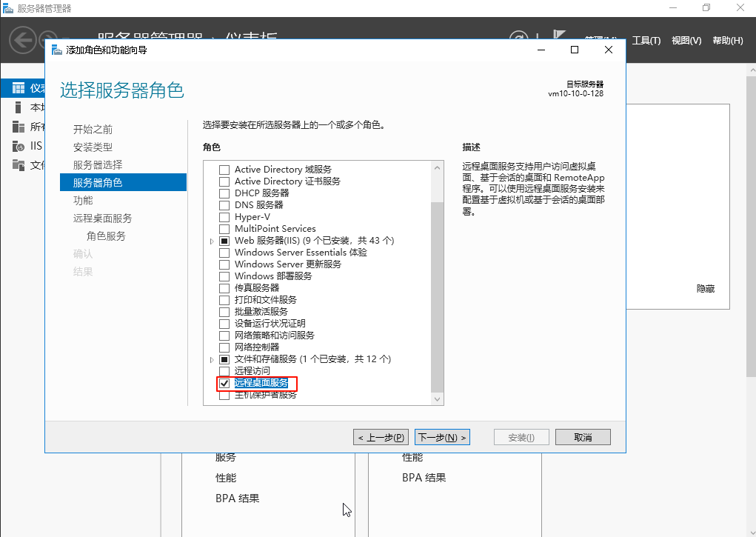756x537 pixels.
Task: Click file storage services sidebar icon
Action: [19, 165]
